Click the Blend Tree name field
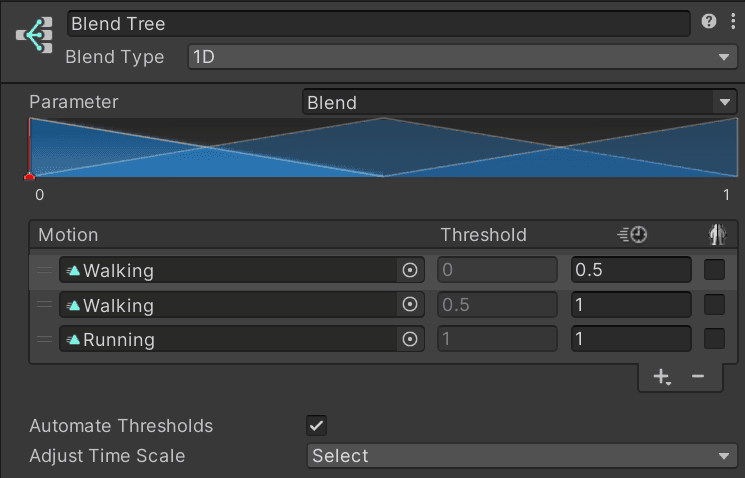The height and width of the screenshot is (478, 745). (x=378, y=23)
